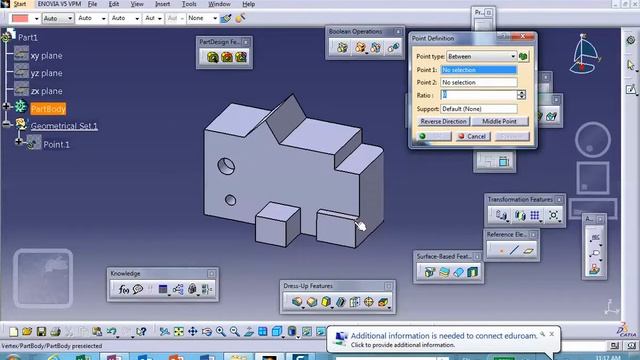Image resolution: width=640 pixels, height=360 pixels.
Task: Click the Pan view icon
Action: 192,331
